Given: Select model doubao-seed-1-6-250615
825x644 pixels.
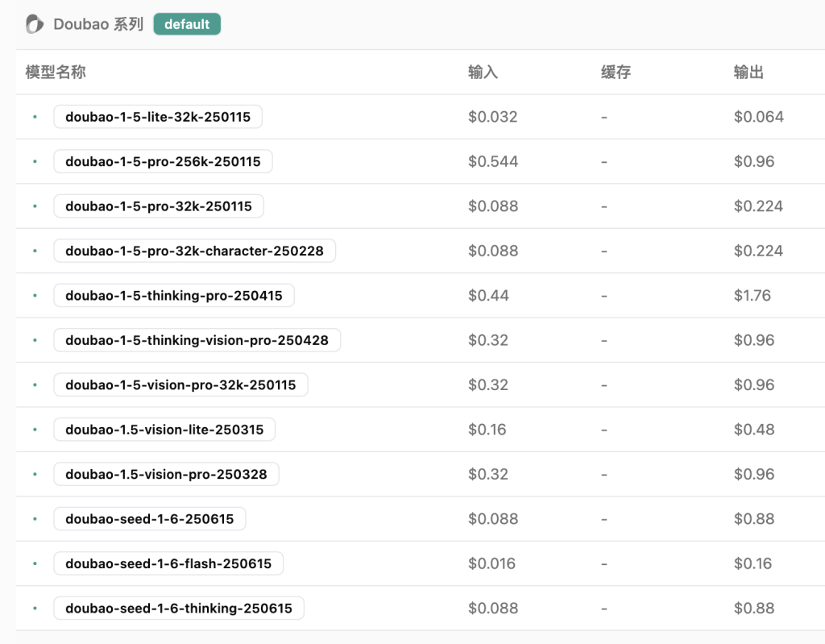Looking at the screenshot, I should [149, 519].
